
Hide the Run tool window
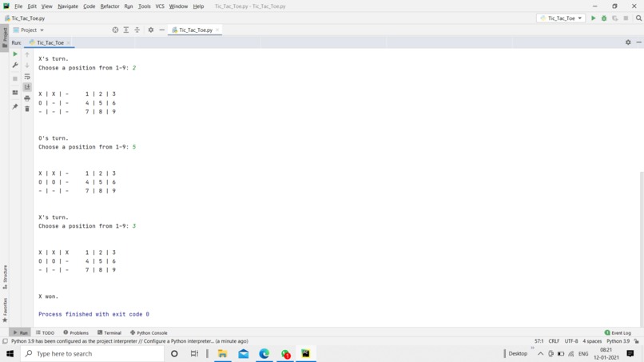pos(638,42)
